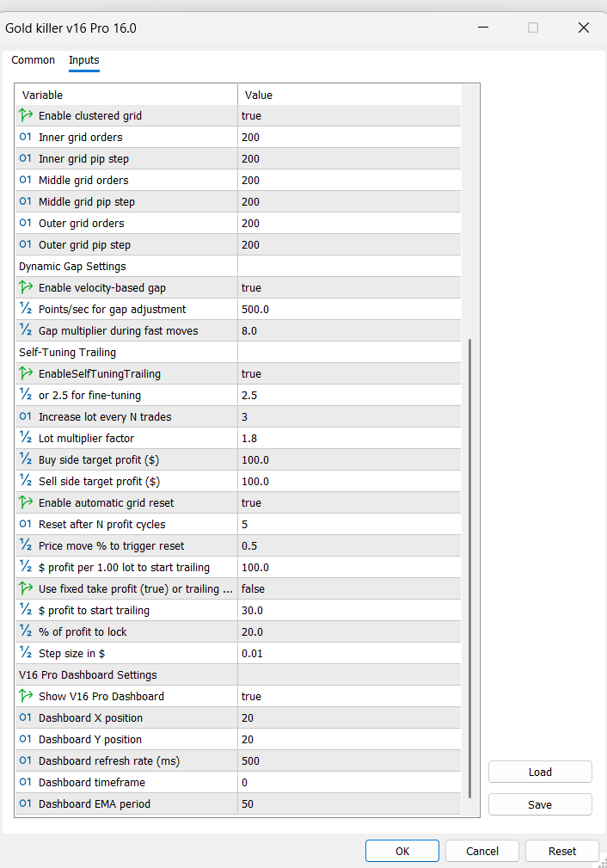Viewport: 607px width, 868px height.
Task: Click the integer icon beside Dashboard EMA period
Action: pyautogui.click(x=26, y=803)
